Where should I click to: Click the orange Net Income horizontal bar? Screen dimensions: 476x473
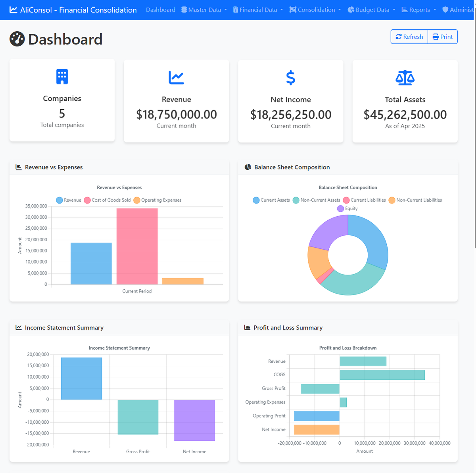point(317,430)
